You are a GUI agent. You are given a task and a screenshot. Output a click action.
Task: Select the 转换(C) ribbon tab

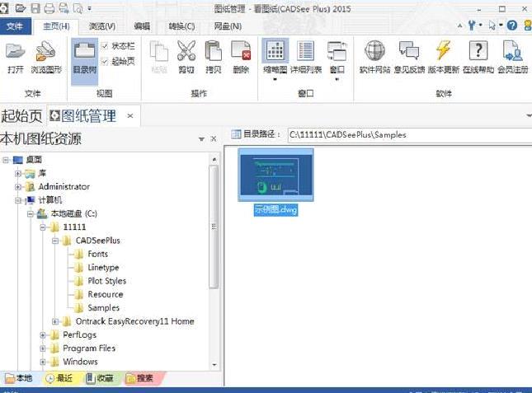[181, 26]
